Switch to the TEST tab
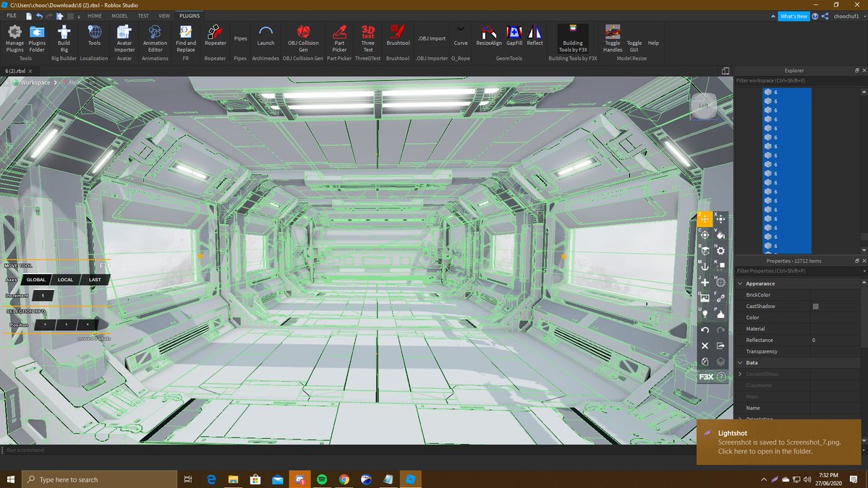The image size is (868, 488). click(x=143, y=15)
